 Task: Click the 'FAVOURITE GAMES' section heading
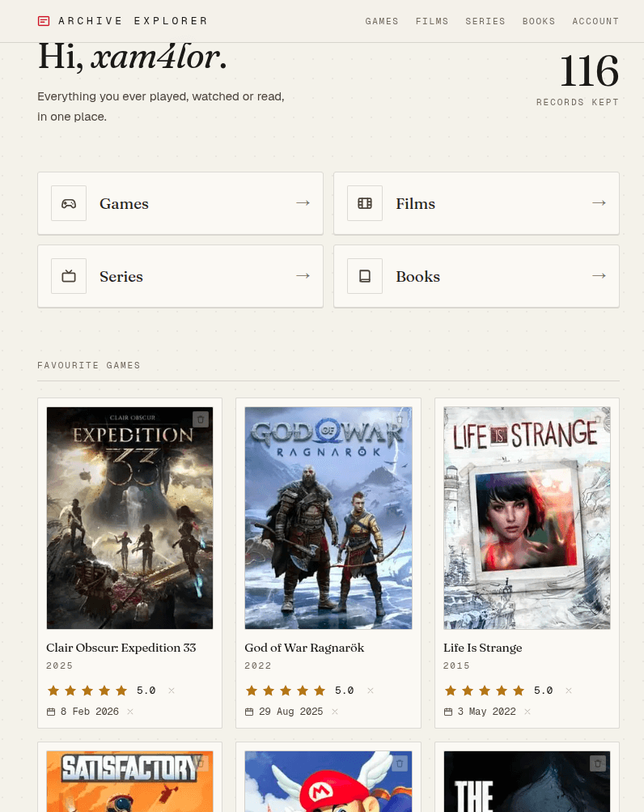click(x=89, y=365)
